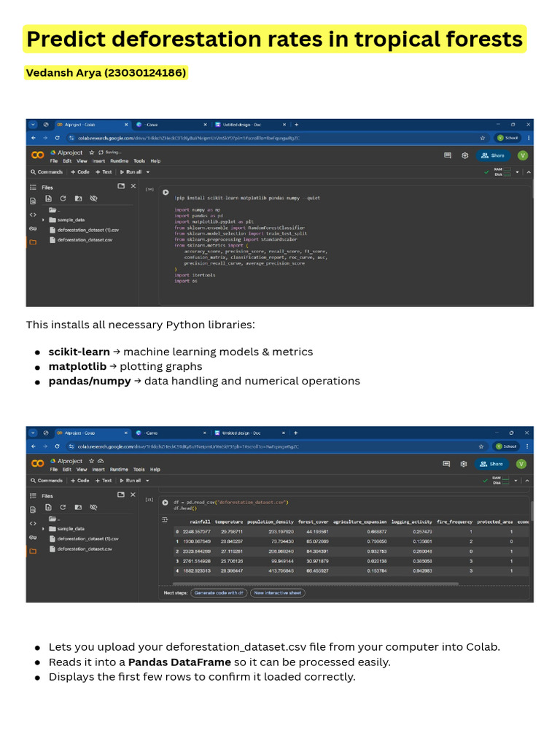
Task: Click Commands search in top Colab toolbar
Action: pos(47,172)
